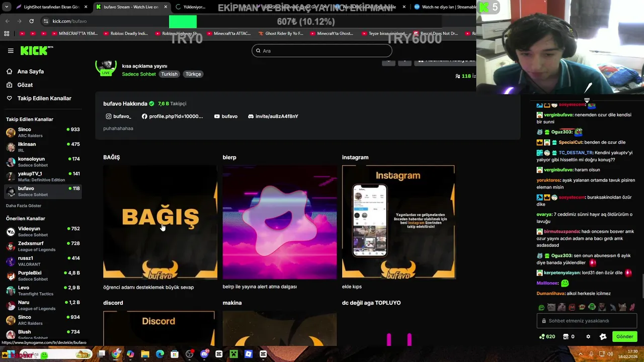Go to Ana Sayfa
Image resolution: width=644 pixels, height=362 pixels.
pos(31,71)
